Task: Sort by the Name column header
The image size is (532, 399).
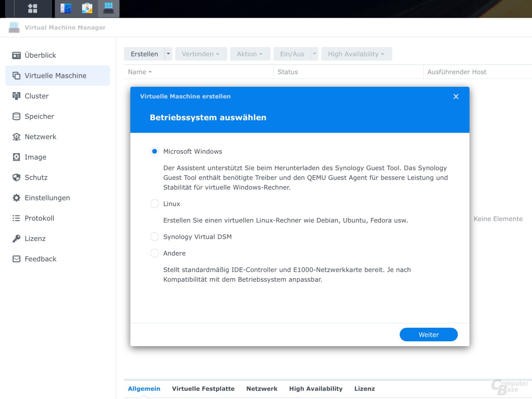Action: (x=199, y=72)
